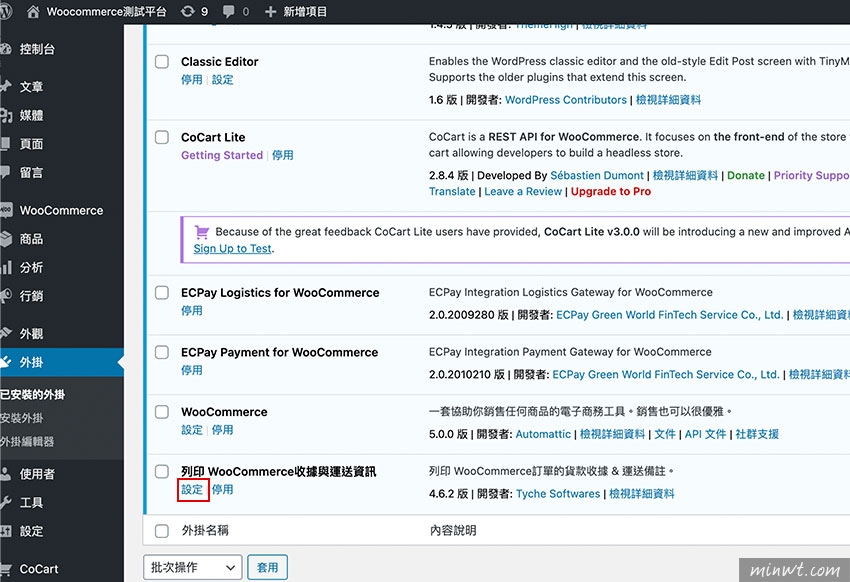
Task: Deactivate WooCommerce plugin via 停用
Action: (222, 430)
